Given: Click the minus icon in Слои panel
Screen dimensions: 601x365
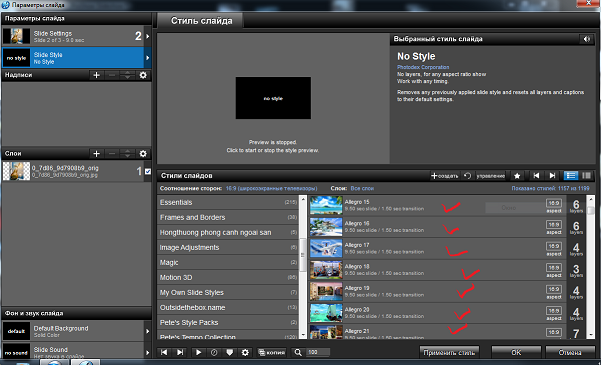Looking at the screenshot, I should (x=112, y=153).
